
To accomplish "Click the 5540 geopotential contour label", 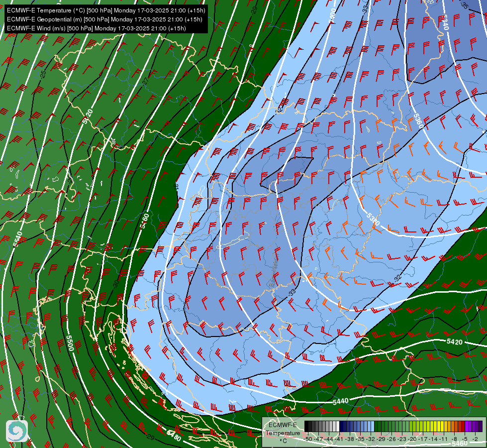I will 18,239.
